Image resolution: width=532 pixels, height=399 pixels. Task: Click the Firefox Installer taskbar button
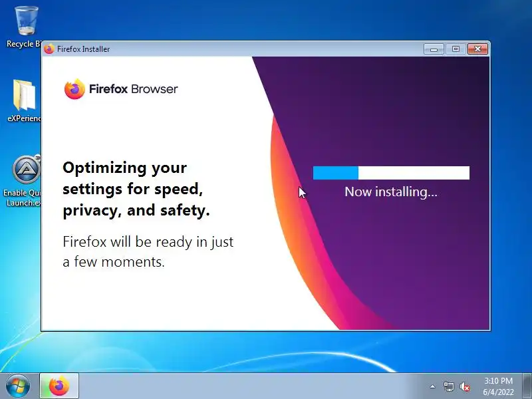point(59,386)
